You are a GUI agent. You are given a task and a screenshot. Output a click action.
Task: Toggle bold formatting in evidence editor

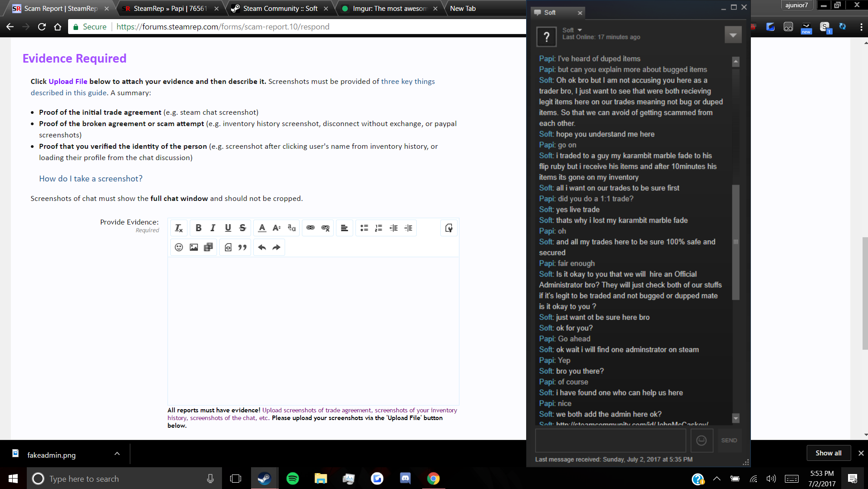198,228
